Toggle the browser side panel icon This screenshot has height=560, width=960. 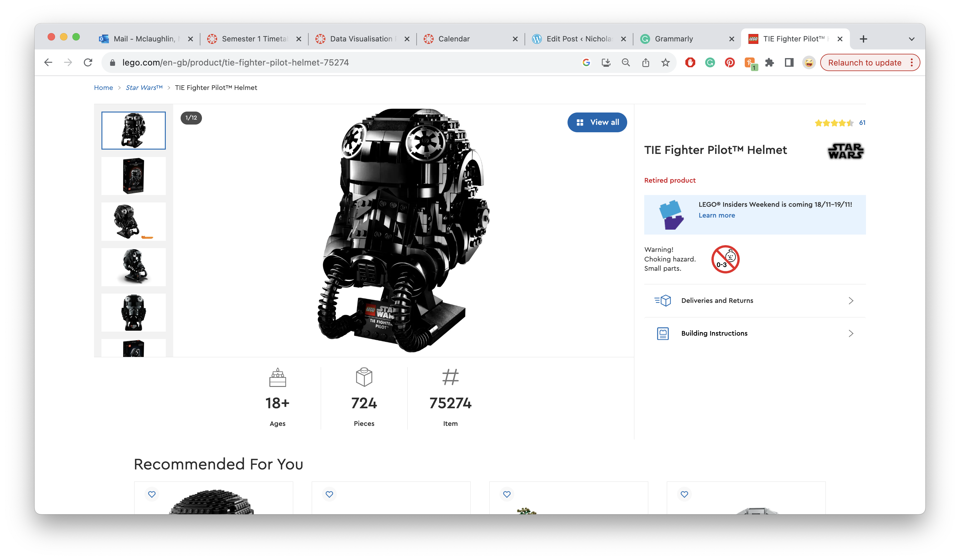click(x=789, y=62)
